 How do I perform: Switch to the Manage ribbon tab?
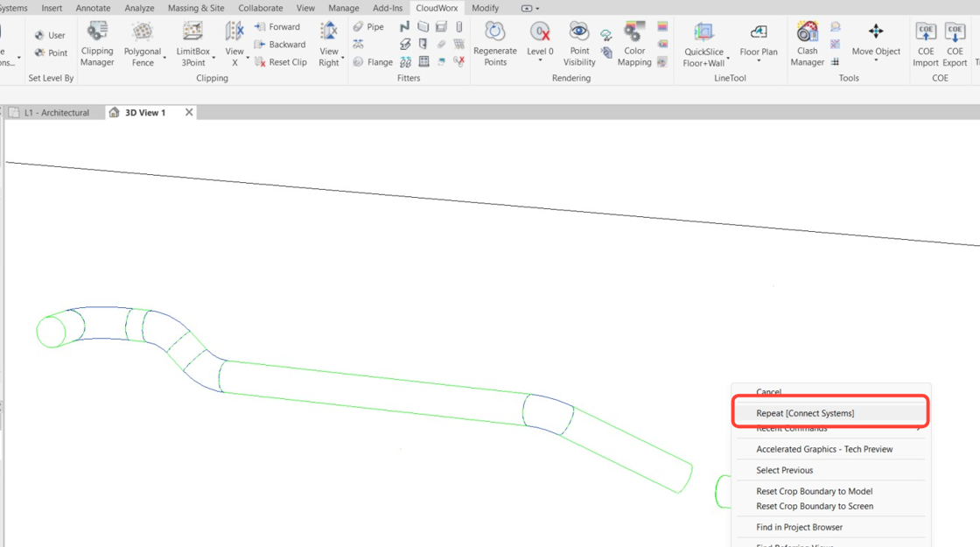tap(344, 8)
